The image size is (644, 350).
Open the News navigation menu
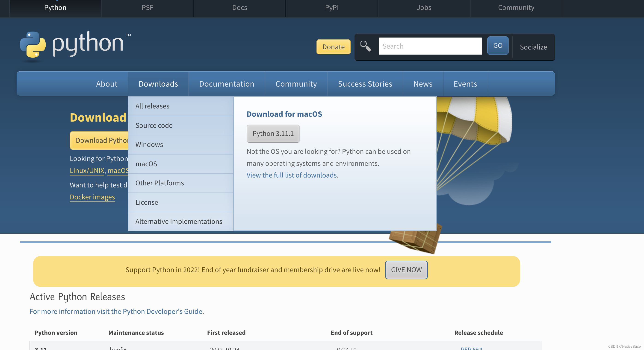[x=423, y=84]
